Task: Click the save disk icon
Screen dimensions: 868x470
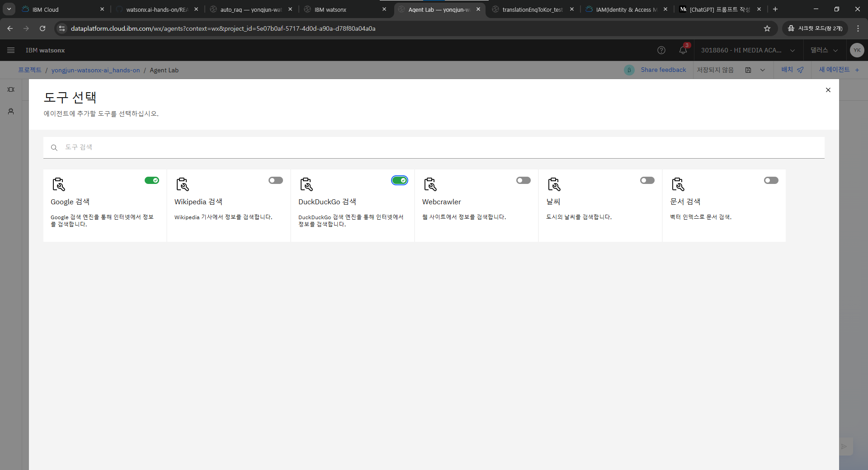Action: pyautogui.click(x=748, y=70)
